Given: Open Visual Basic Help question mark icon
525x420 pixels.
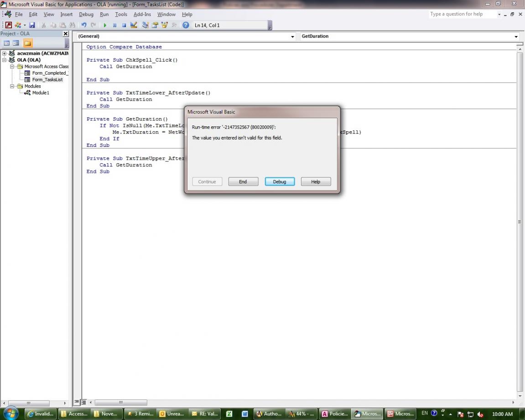Looking at the screenshot, I should pyautogui.click(x=186, y=25).
